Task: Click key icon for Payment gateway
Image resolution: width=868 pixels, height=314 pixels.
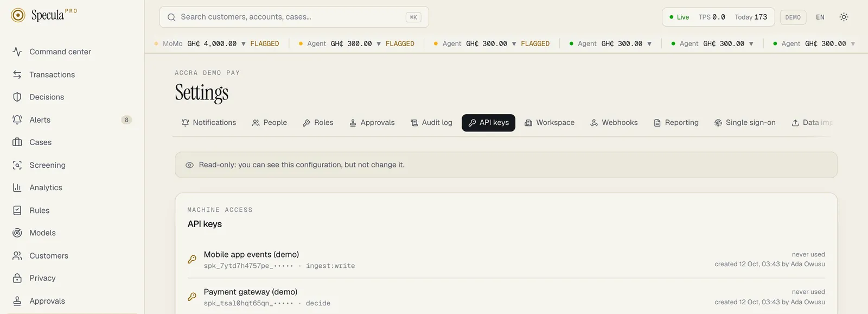Action: 192,297
